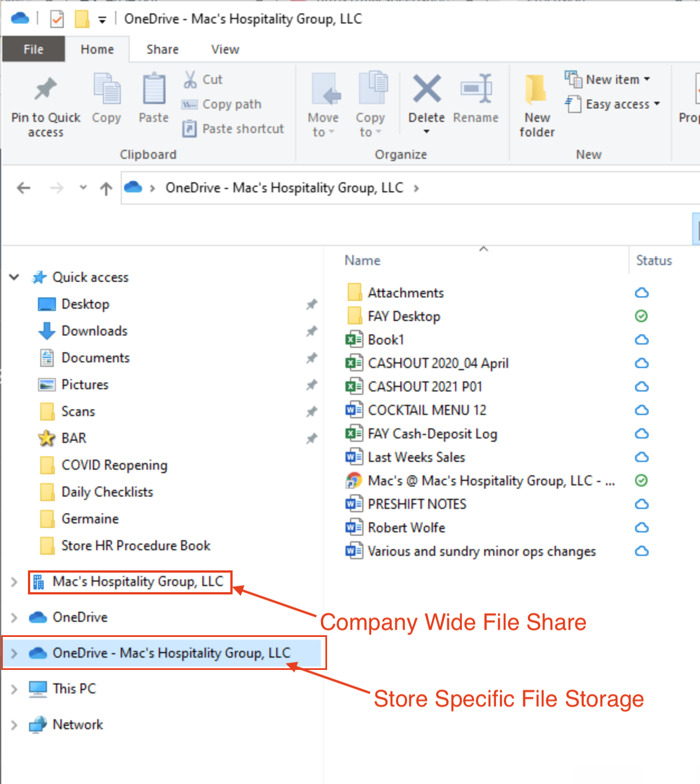The height and width of the screenshot is (784, 700).
Task: Click the Downloads arrow icon in Quick access
Action: (47, 330)
